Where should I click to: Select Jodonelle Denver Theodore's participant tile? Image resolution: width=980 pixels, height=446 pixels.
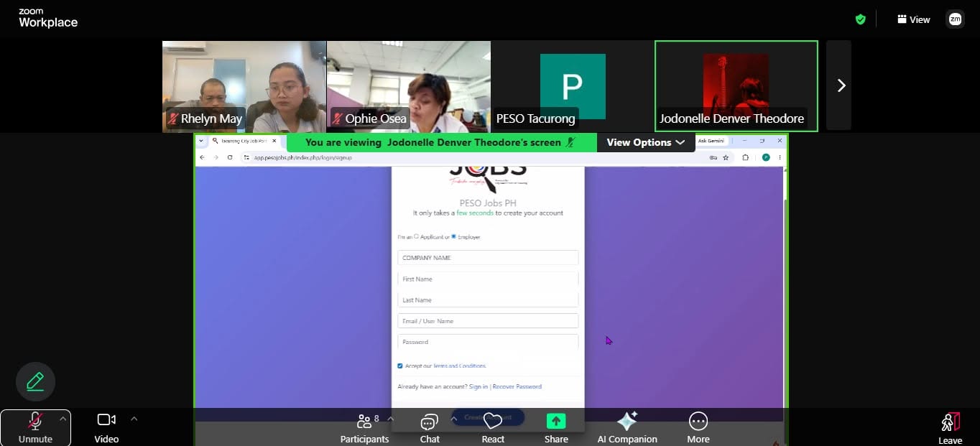pyautogui.click(x=736, y=86)
